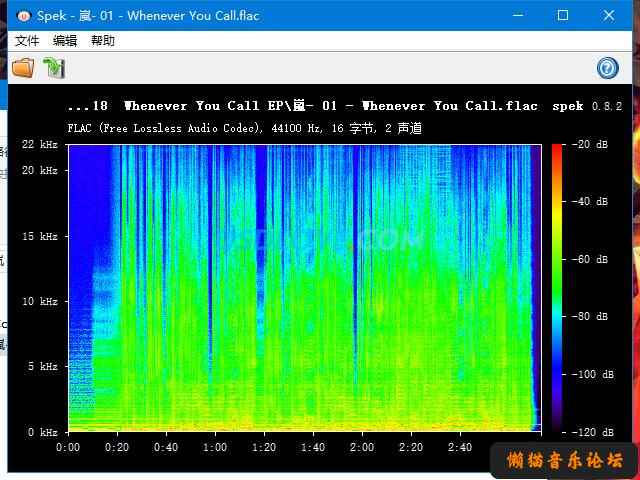Screen dimensions: 640x480
Task: Click the -100 dB scale label
Action: coord(593,374)
